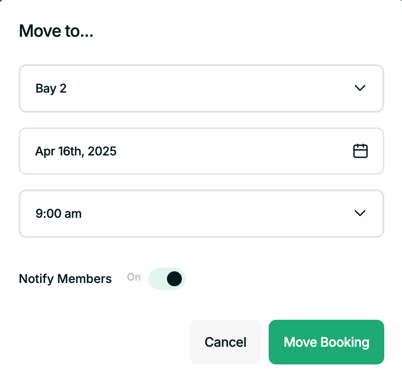Turn off the Notify Members toggle

point(167,279)
